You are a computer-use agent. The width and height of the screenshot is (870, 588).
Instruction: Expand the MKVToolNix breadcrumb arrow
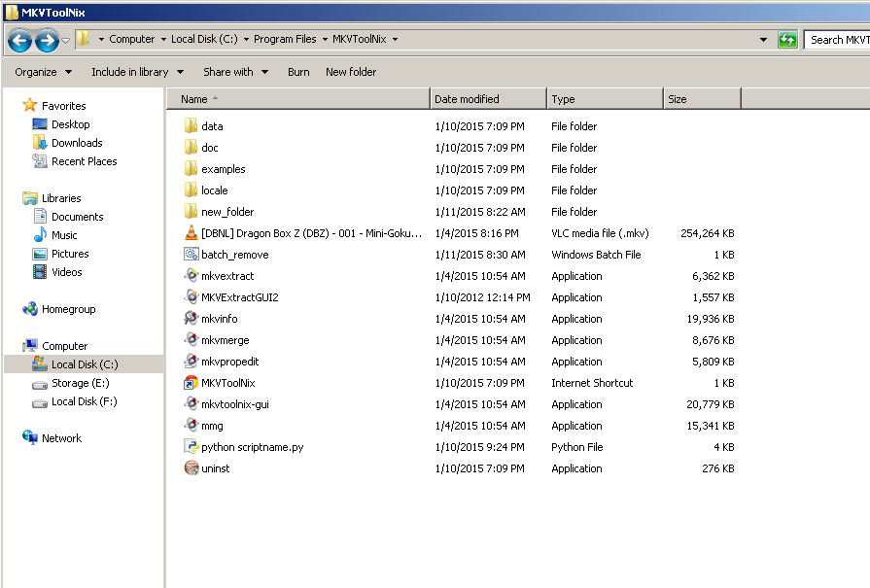[x=395, y=40]
